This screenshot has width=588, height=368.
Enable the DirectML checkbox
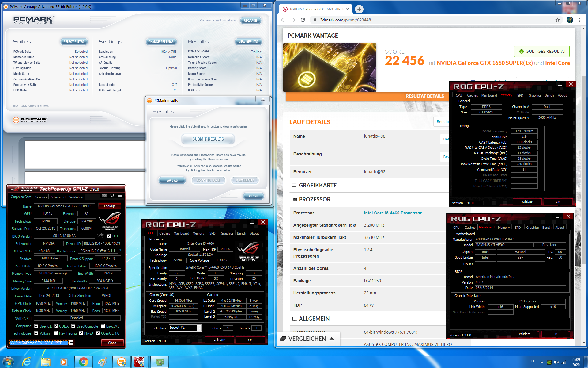click(x=103, y=326)
